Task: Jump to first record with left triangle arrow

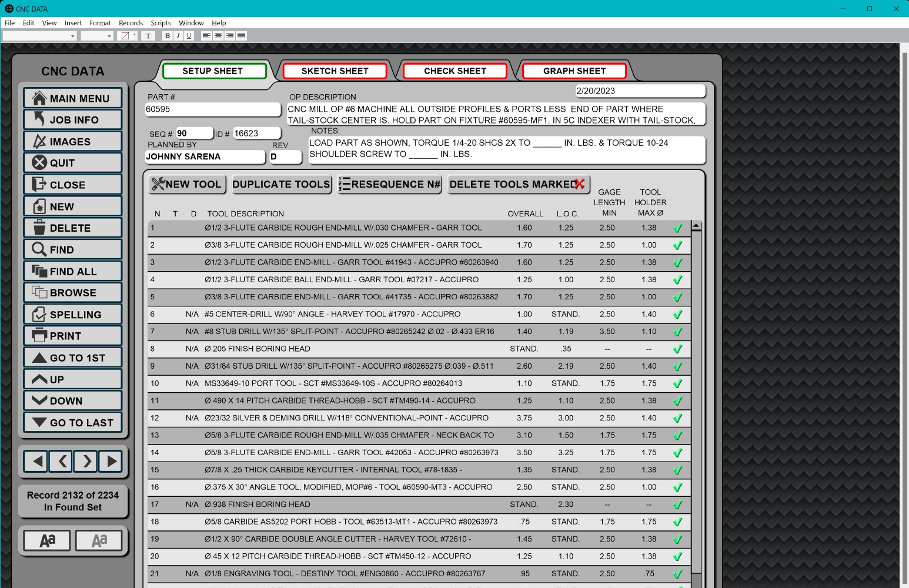Action: coord(36,462)
